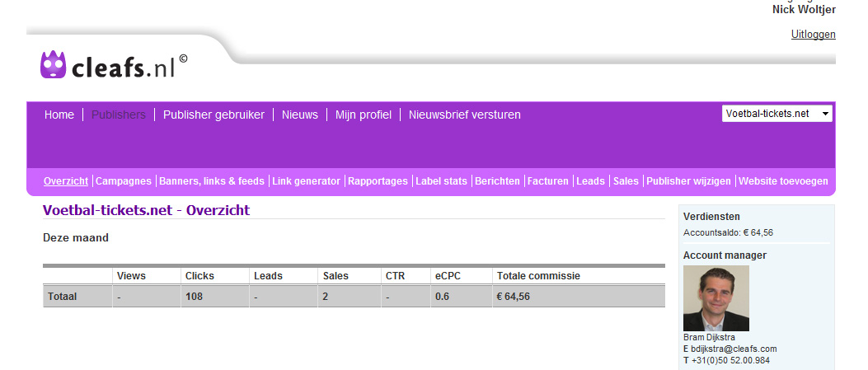Open Nieuwsbrief versturen menu
Screen dimensions: 868x370
click(x=464, y=115)
